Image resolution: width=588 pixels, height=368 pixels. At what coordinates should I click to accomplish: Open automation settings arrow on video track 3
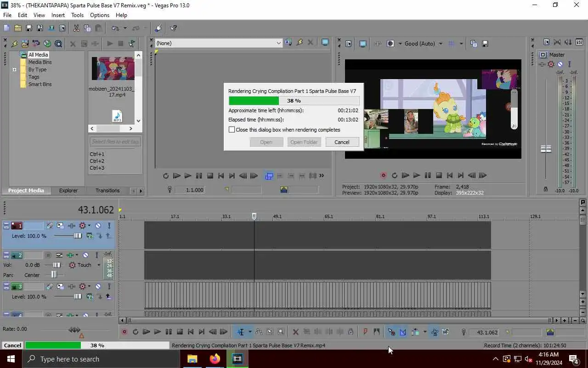pos(89,287)
